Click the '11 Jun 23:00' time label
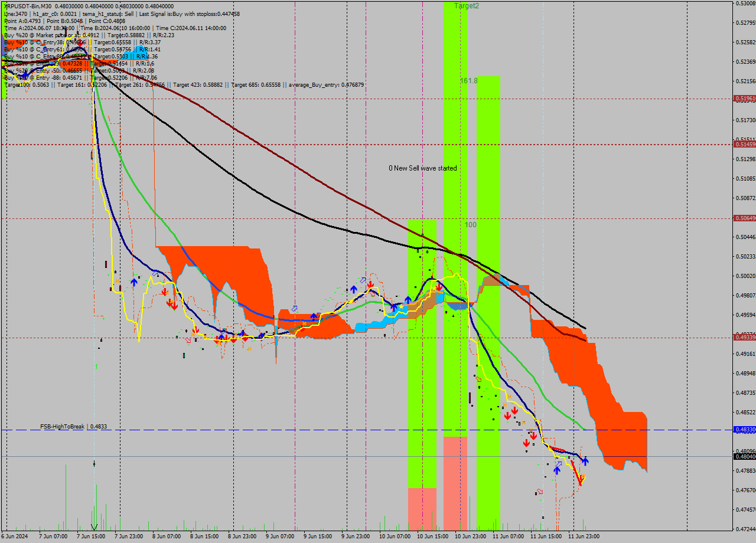756x543 pixels. pos(583,537)
